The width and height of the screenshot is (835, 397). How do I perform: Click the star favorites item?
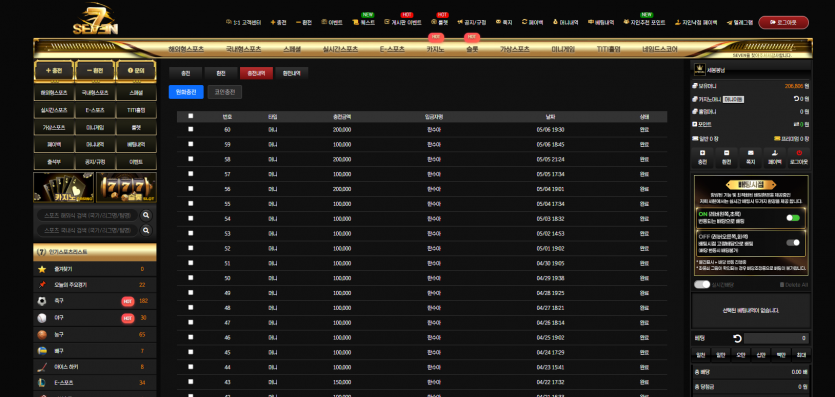[x=95, y=269]
